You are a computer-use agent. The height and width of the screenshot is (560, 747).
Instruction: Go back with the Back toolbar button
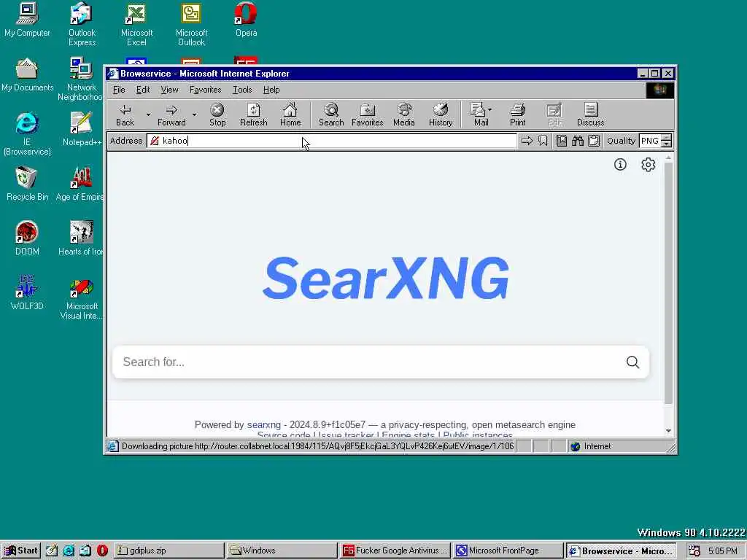(x=125, y=114)
